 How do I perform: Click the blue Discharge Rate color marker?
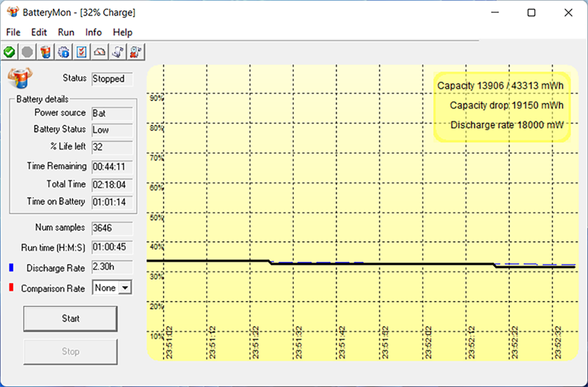(11, 267)
